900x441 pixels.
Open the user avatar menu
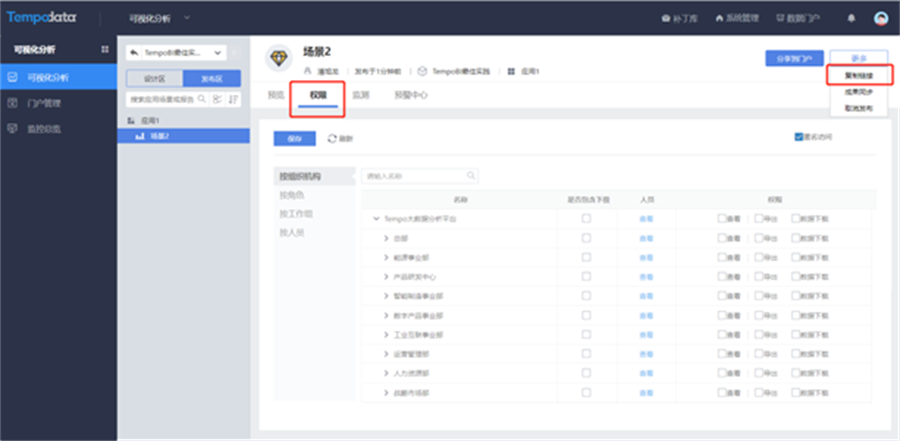(881, 18)
